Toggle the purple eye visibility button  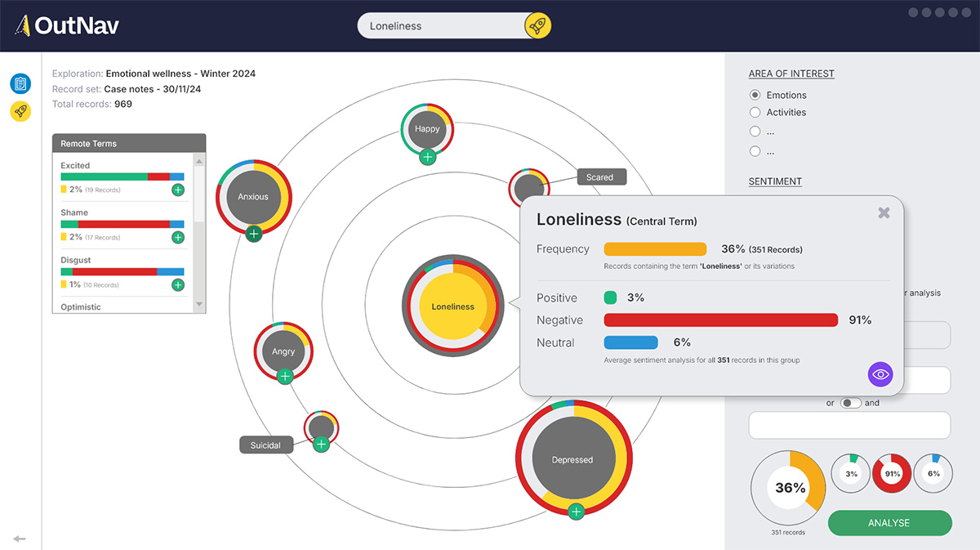pyautogui.click(x=880, y=374)
